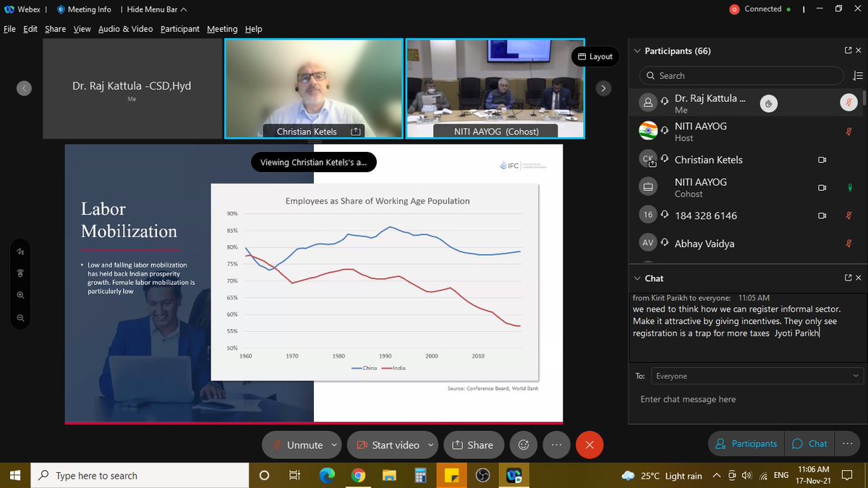
Task: Pop out the Chat panel
Action: (x=848, y=278)
